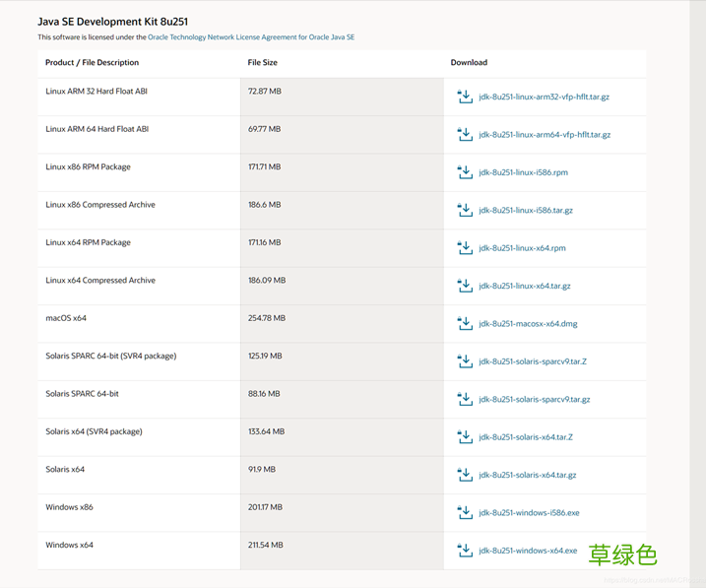Viewport: 706px width, 588px height.
Task: Click the File Size column header
Action: (262, 63)
